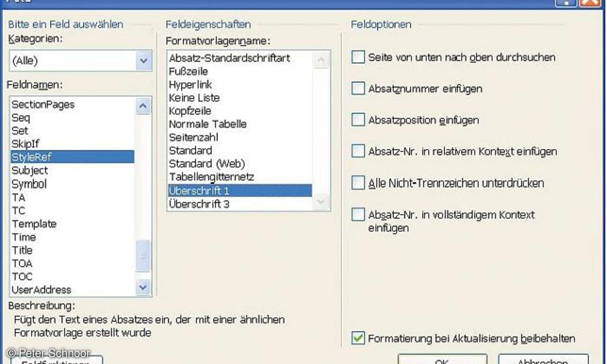
Task: Select "Template" in the Feldnamen list
Action: click(34, 224)
